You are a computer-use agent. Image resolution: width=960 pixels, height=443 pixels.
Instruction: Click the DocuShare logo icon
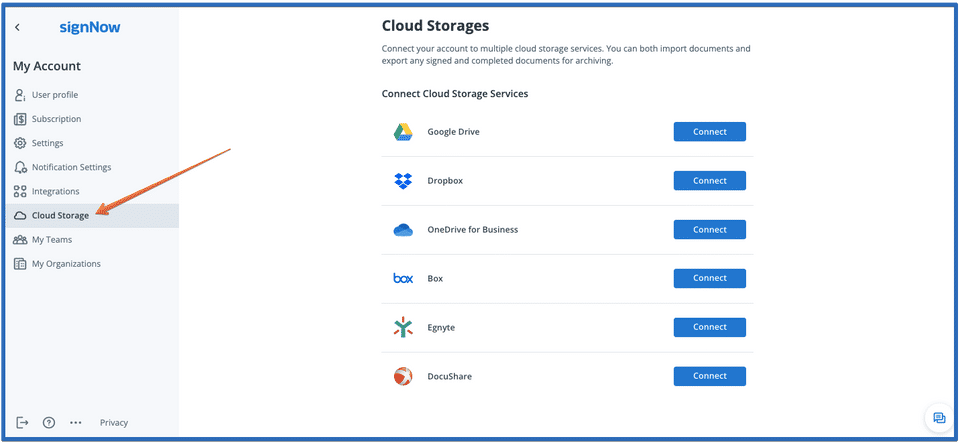[x=403, y=377]
